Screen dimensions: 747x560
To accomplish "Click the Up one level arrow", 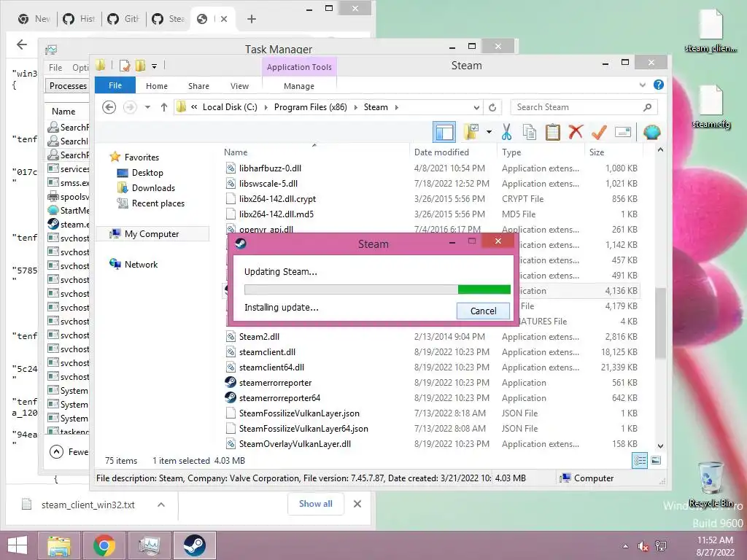I will pos(164,107).
